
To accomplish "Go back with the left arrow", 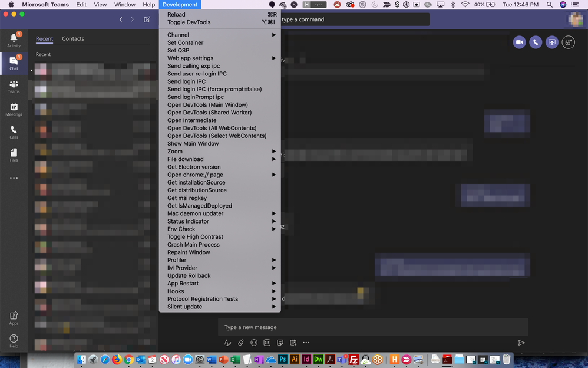I will (121, 19).
